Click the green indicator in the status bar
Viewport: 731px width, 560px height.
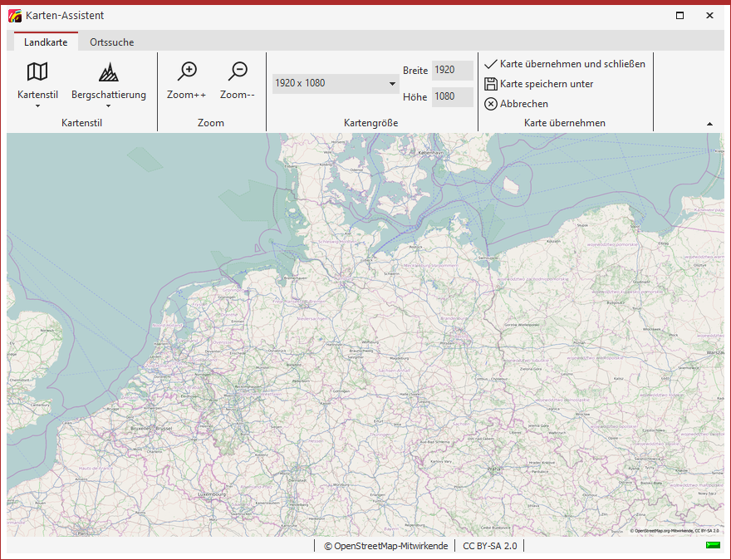[711, 545]
